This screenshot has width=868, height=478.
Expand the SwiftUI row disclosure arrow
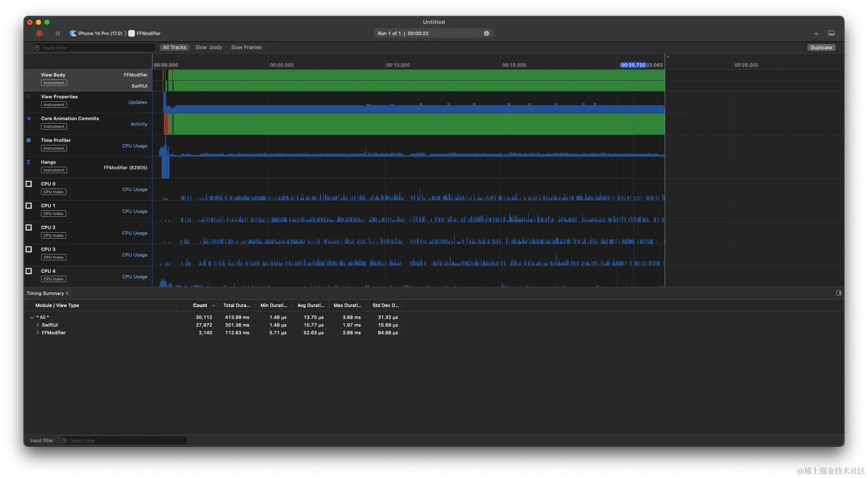38,325
